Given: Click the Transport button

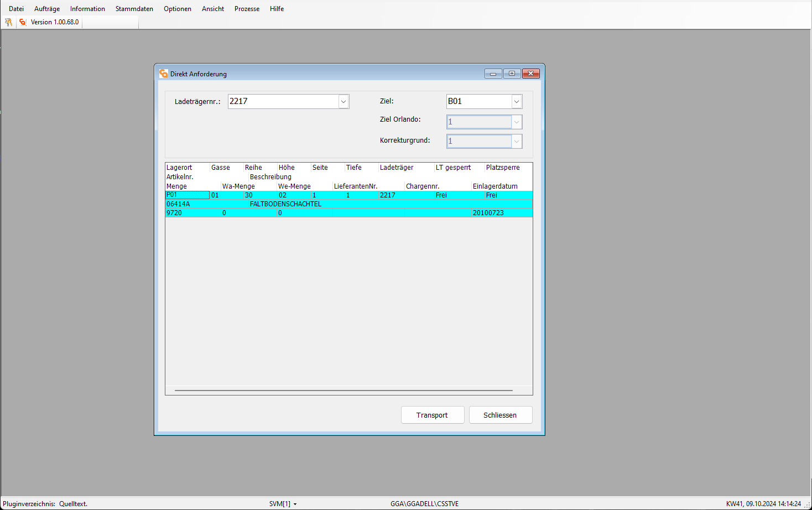Looking at the screenshot, I should (x=433, y=415).
